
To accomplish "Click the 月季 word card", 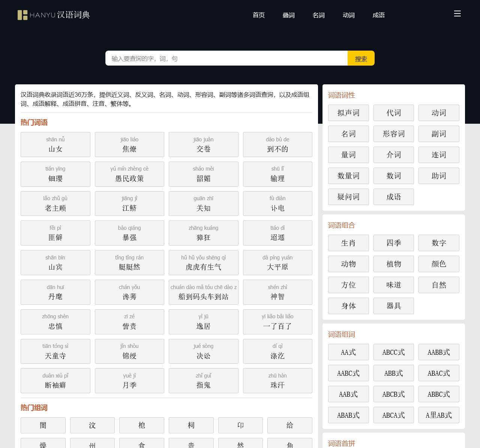I will click(x=129, y=381).
